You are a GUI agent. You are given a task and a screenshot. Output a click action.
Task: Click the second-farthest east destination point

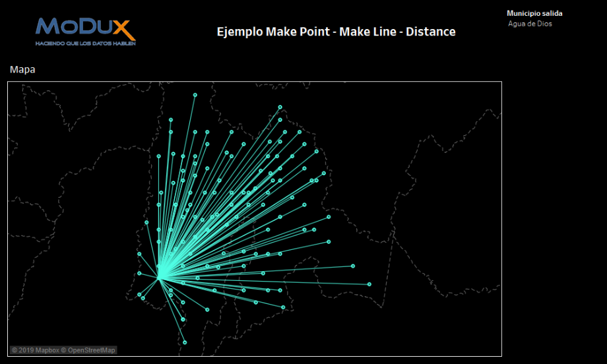pyautogui.click(x=353, y=266)
